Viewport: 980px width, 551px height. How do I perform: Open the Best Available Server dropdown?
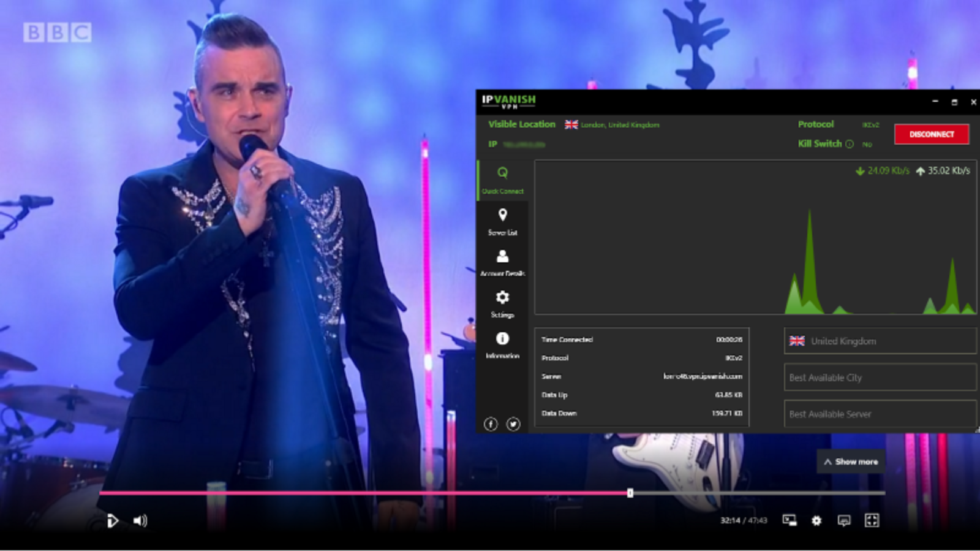tap(880, 414)
